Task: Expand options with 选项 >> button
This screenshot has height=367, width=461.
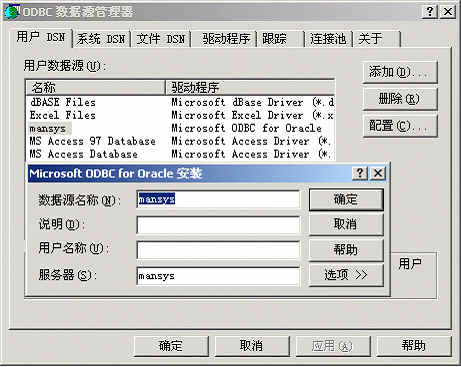Action: pos(346,275)
